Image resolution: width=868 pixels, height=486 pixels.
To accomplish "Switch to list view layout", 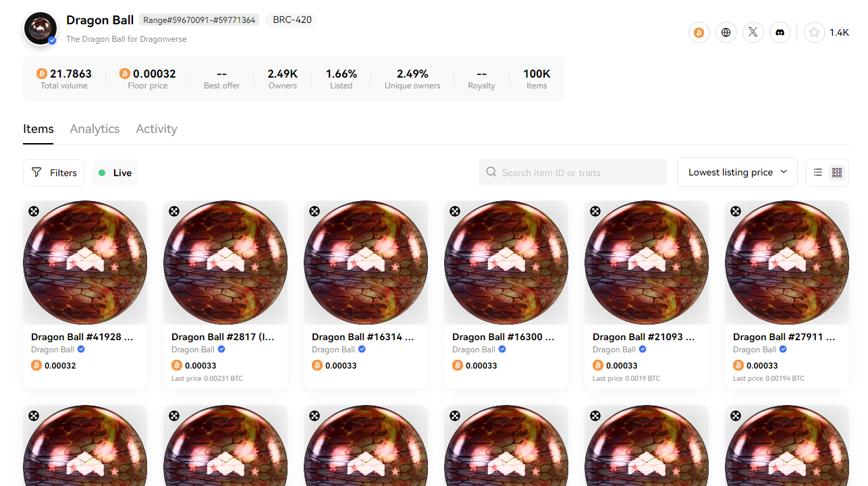I will tap(818, 173).
